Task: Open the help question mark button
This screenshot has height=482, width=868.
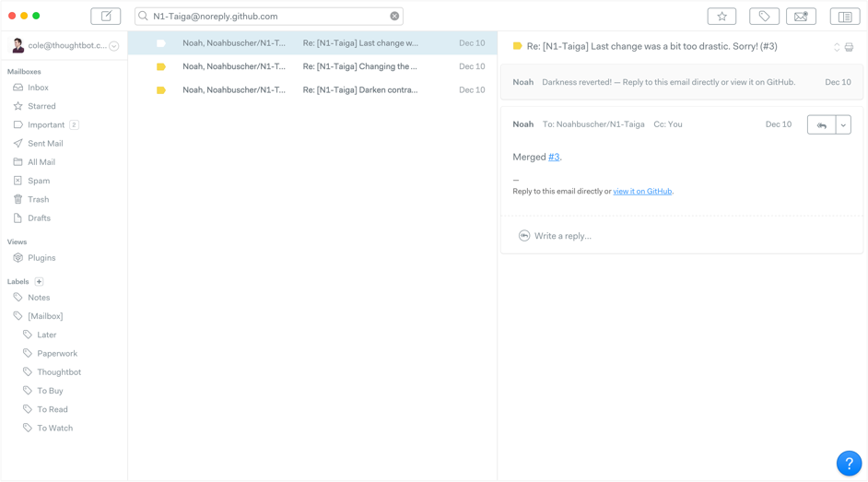Action: pos(849,464)
